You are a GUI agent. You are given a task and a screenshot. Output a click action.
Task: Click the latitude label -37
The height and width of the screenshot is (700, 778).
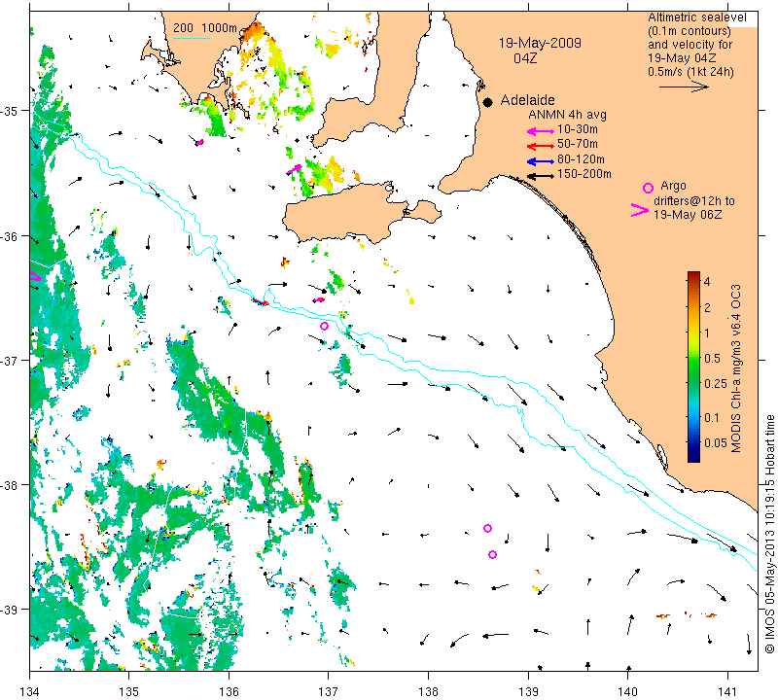click(9, 360)
